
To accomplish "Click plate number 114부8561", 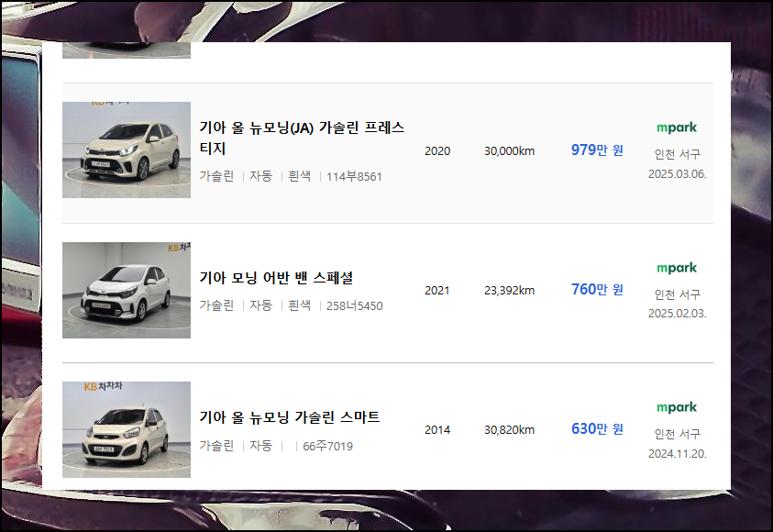I will pyautogui.click(x=354, y=176).
